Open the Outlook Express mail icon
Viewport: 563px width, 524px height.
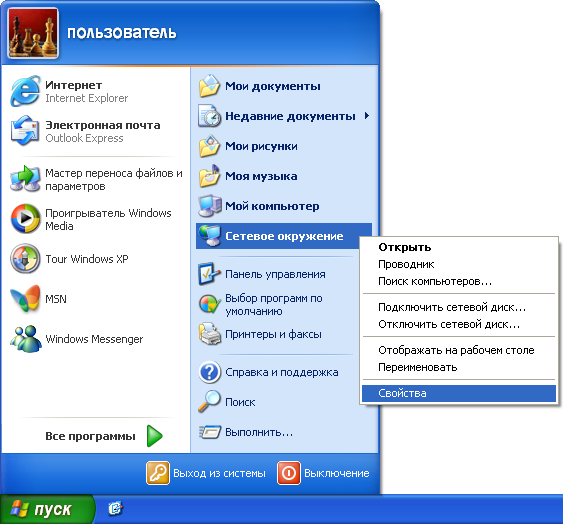(x=25, y=131)
